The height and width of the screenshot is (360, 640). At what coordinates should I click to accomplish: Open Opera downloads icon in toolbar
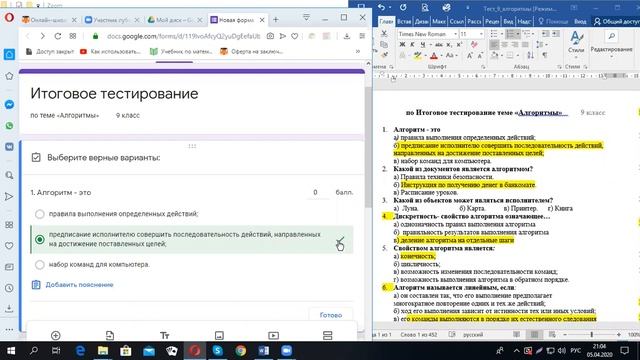pos(347,36)
